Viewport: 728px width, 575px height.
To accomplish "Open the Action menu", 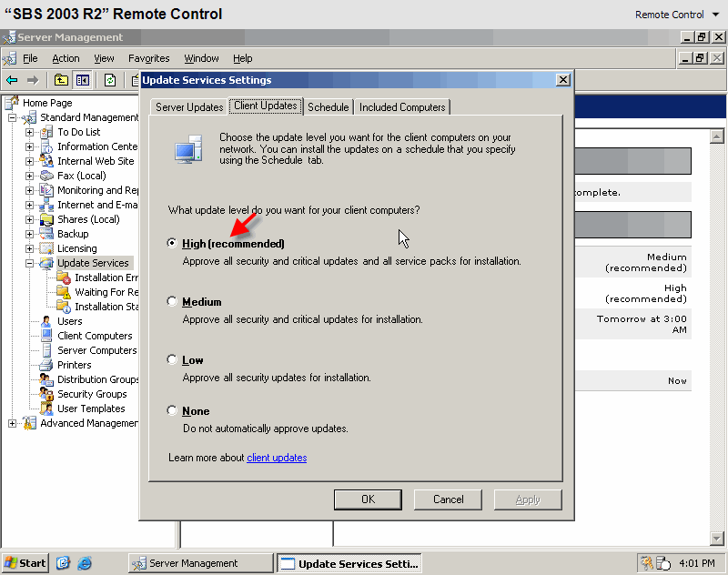I will (x=66, y=58).
